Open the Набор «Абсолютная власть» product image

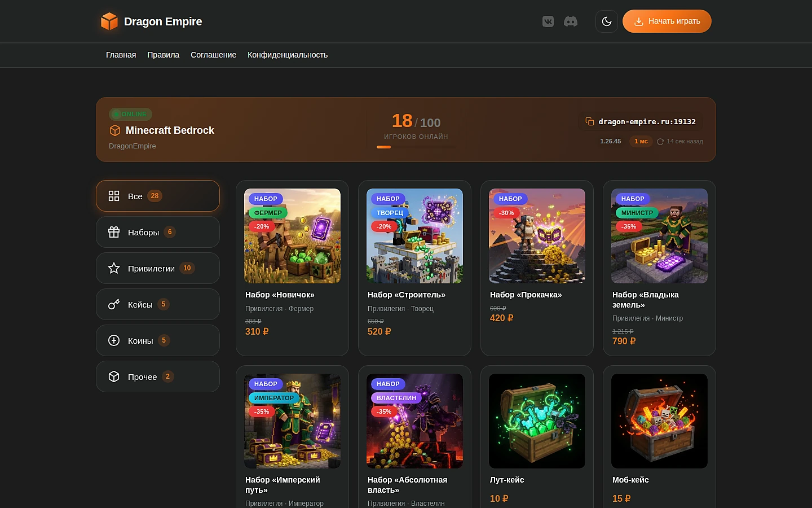pos(414,421)
